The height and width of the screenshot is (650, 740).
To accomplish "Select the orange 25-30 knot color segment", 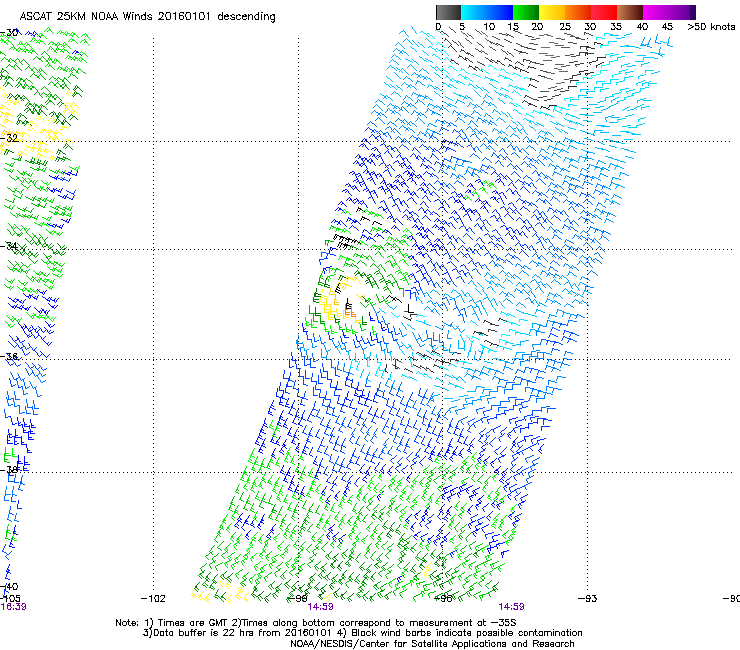I will (578, 12).
